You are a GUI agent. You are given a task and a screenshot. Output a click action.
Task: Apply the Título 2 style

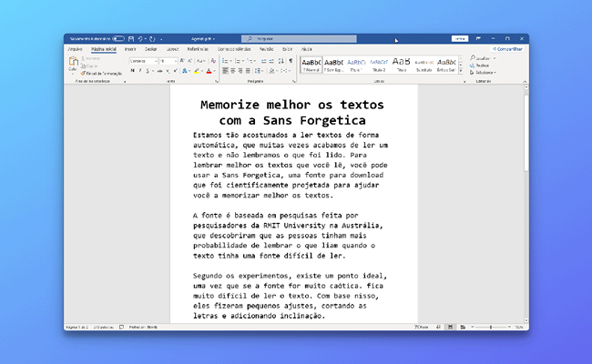[x=379, y=65]
